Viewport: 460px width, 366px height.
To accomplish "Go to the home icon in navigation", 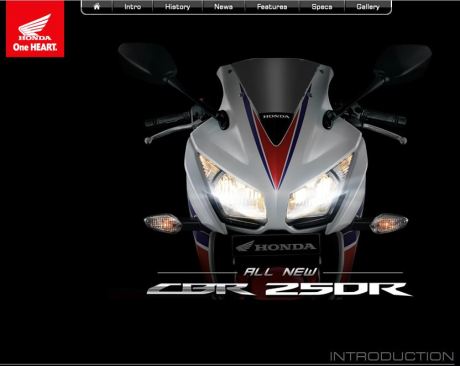I will (x=97, y=6).
